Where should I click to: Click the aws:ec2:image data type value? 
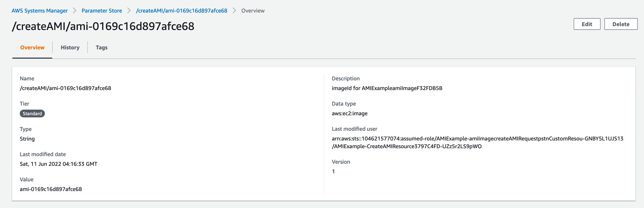[x=349, y=113]
